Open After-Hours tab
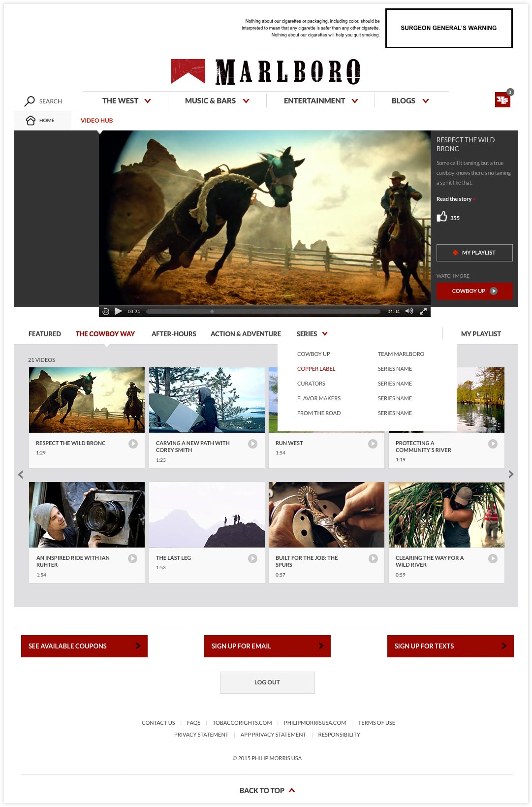Screen dimensions: 532x807 (x=174, y=334)
